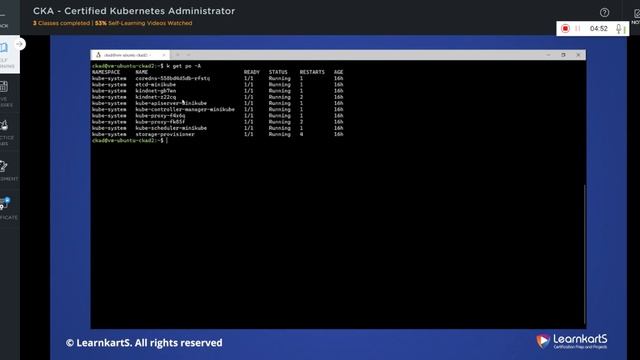Select the kube-controller-manager-minikube pod name

[x=185, y=109]
